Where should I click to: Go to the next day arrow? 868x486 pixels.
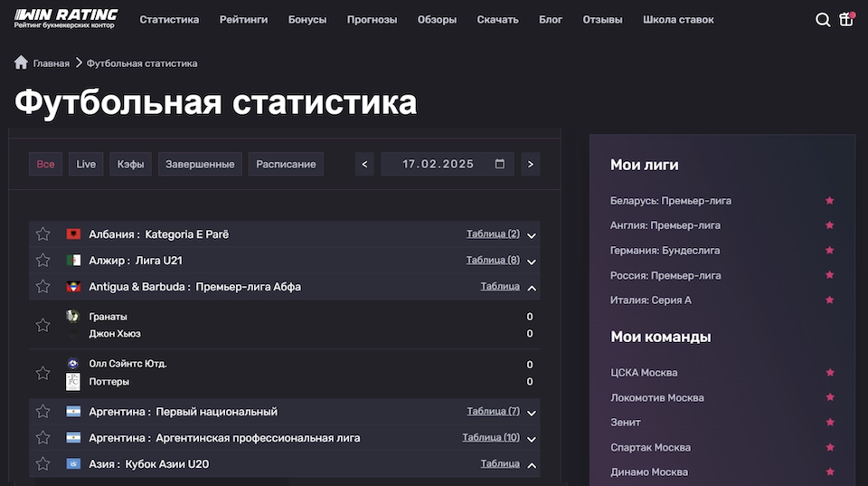coord(530,164)
